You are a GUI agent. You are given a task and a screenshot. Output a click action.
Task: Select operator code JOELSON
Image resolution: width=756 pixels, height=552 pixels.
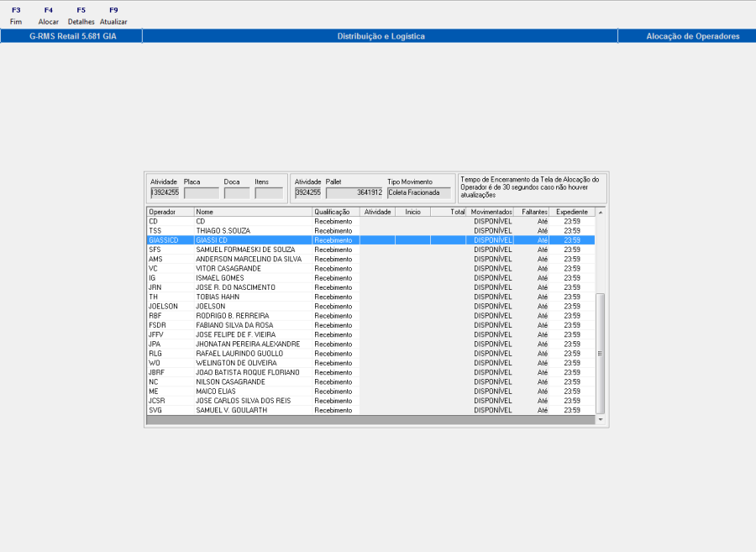tap(163, 307)
